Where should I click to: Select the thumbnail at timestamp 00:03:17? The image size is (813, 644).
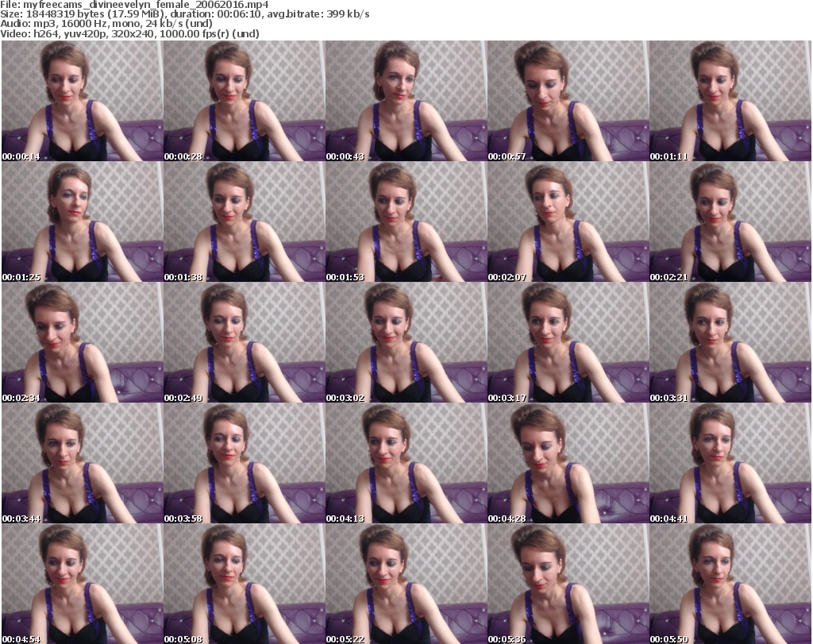click(x=568, y=342)
